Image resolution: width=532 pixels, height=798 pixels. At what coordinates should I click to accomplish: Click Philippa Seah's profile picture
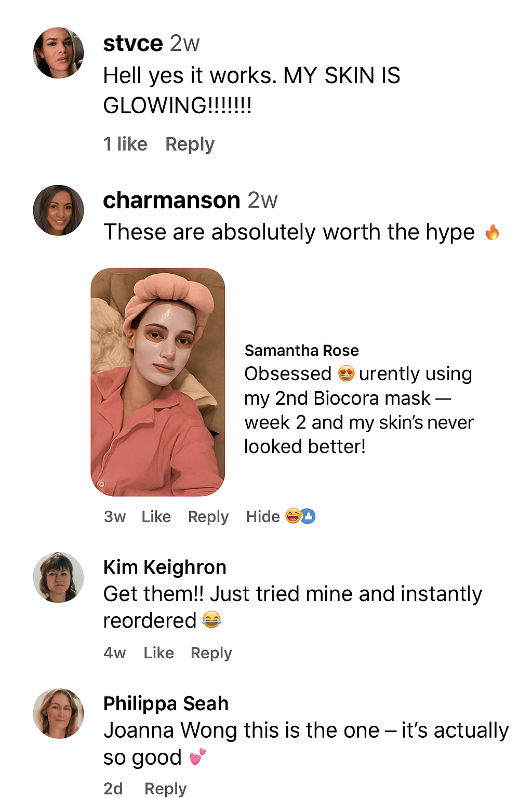[x=58, y=713]
